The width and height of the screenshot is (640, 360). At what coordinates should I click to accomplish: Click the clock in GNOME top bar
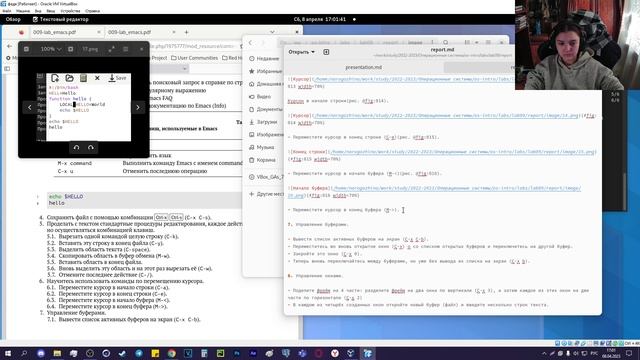click(x=320, y=19)
